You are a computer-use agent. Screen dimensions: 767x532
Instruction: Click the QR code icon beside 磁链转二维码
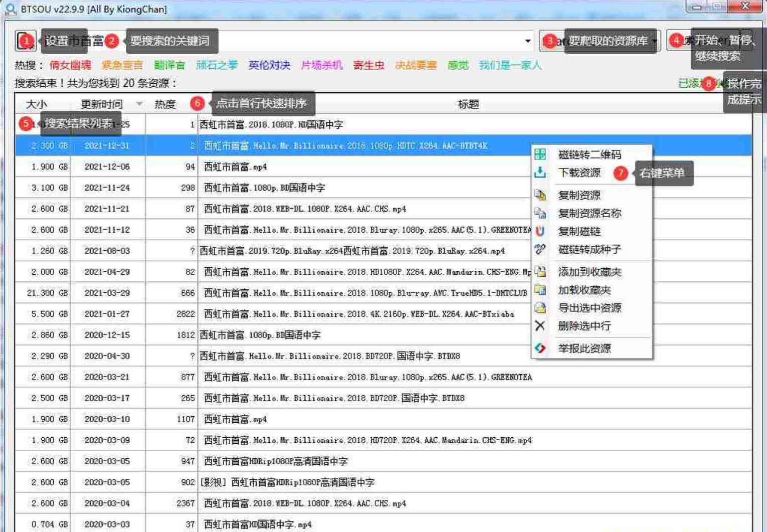tap(540, 154)
